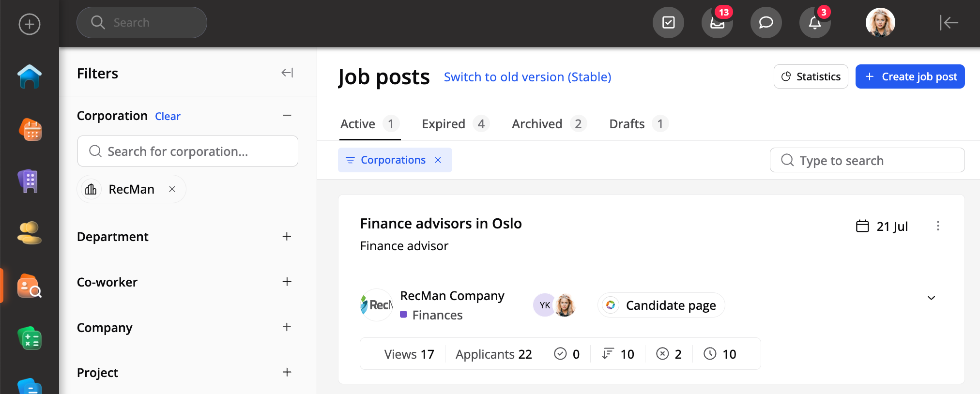Screen dimensions: 980x394
Task: Click the purple Finances department color dot
Action: (403, 314)
